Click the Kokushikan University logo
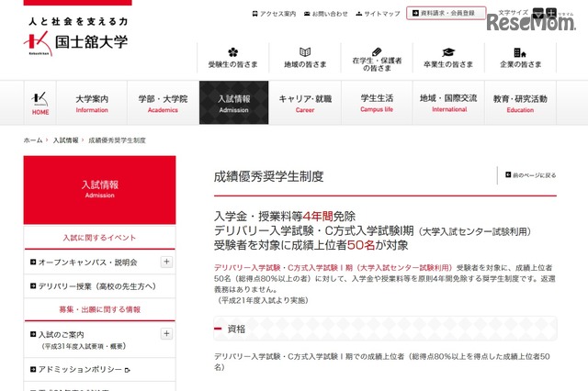The width and height of the screenshot is (588, 391). point(76,35)
